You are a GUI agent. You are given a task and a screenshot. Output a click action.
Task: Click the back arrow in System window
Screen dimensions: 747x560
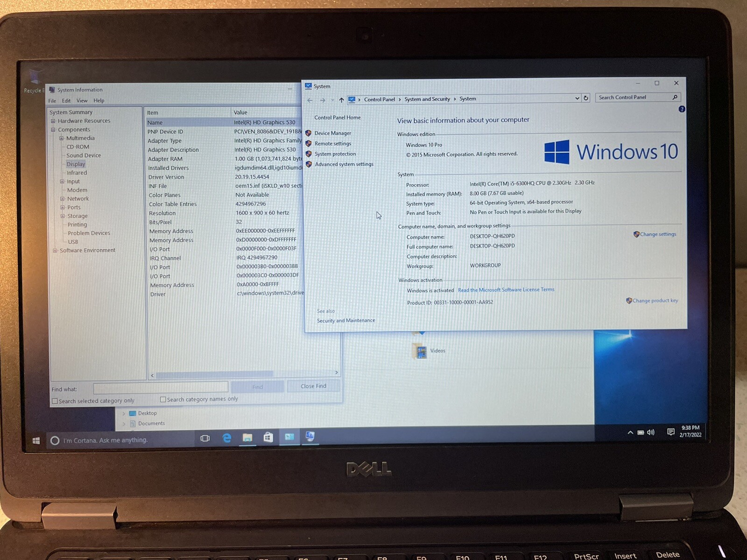tap(310, 100)
